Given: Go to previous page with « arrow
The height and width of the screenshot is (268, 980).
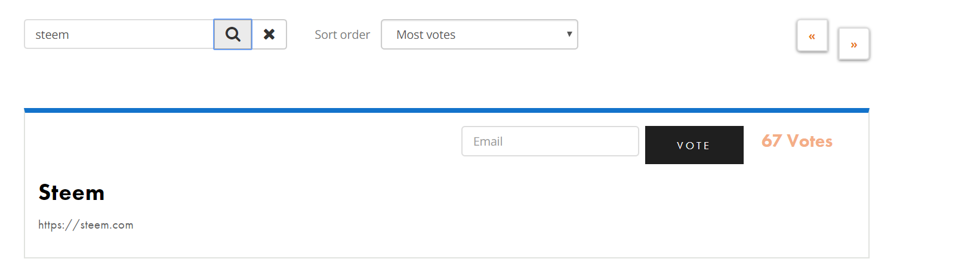Looking at the screenshot, I should coord(812,36).
